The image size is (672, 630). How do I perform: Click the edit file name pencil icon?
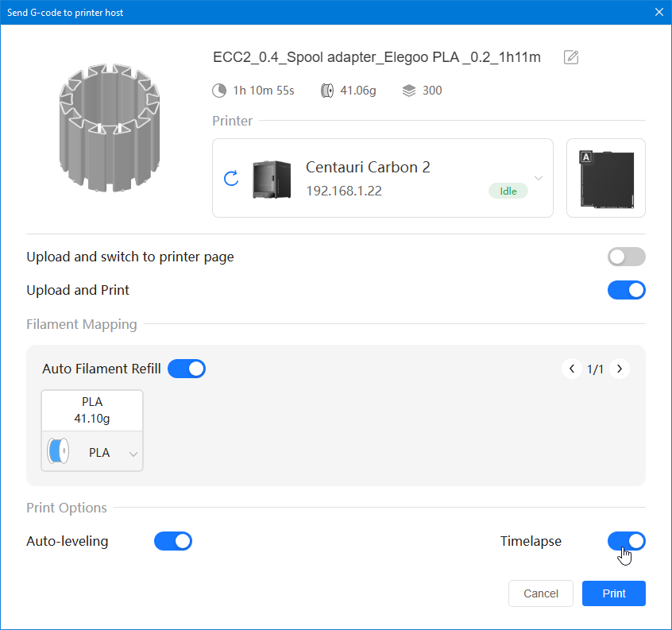[x=570, y=57]
